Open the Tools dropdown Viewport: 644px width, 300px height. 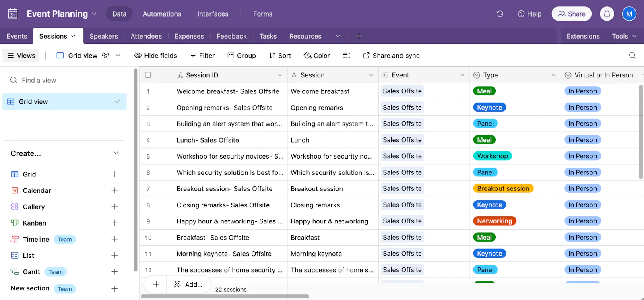[x=624, y=36]
